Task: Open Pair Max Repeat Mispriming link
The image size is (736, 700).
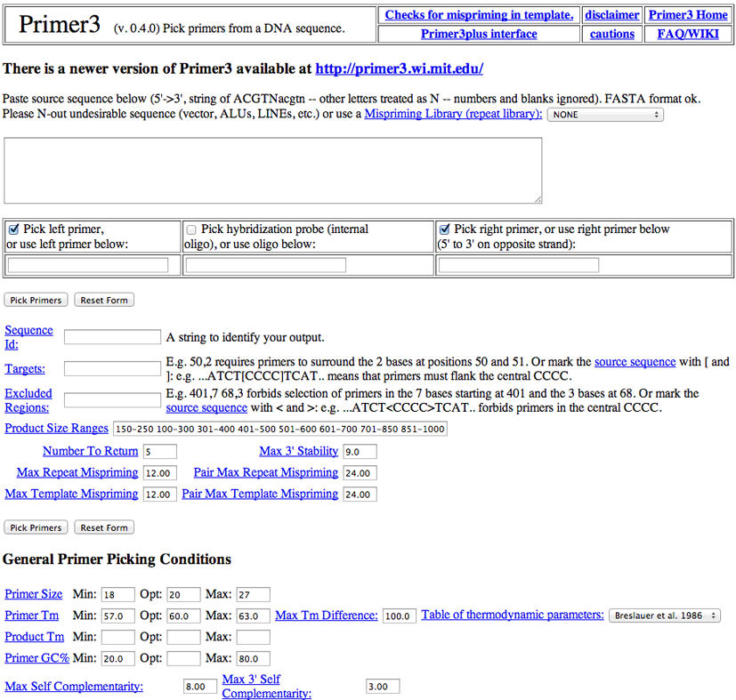Action: (266, 472)
